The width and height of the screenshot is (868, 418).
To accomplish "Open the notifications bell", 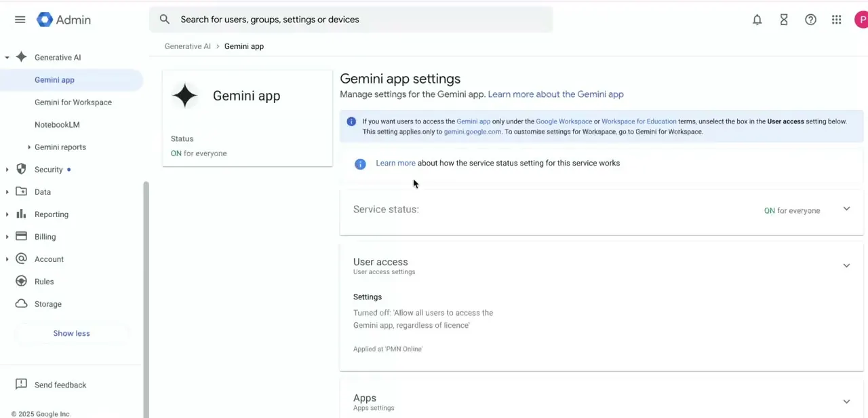I will tap(757, 20).
